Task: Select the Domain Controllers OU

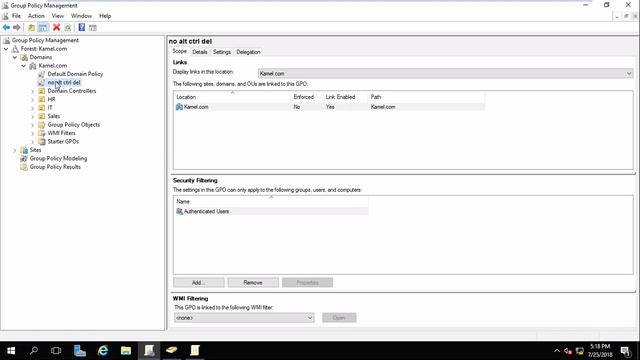Action: pos(72,91)
